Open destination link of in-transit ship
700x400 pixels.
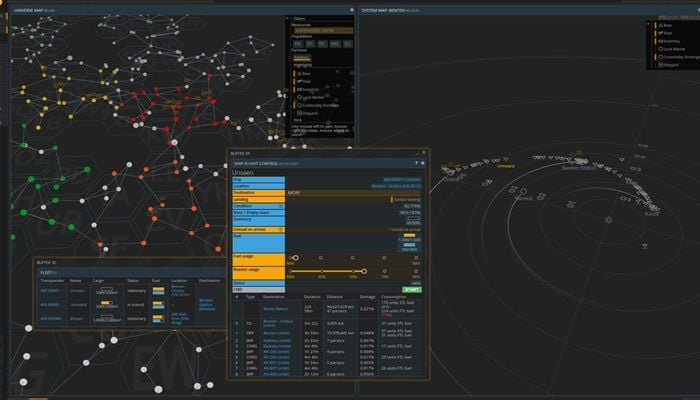pos(207,304)
